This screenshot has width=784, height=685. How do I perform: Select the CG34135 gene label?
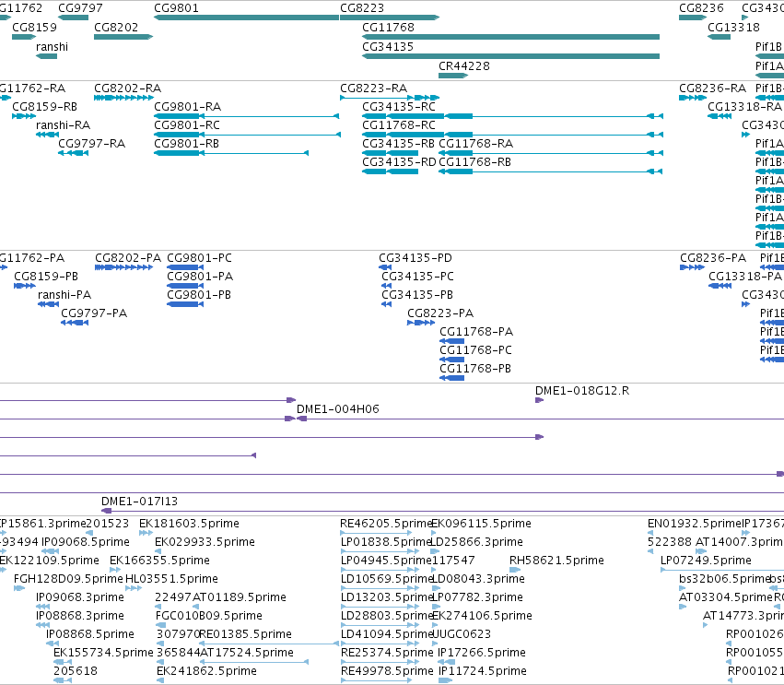[388, 46]
